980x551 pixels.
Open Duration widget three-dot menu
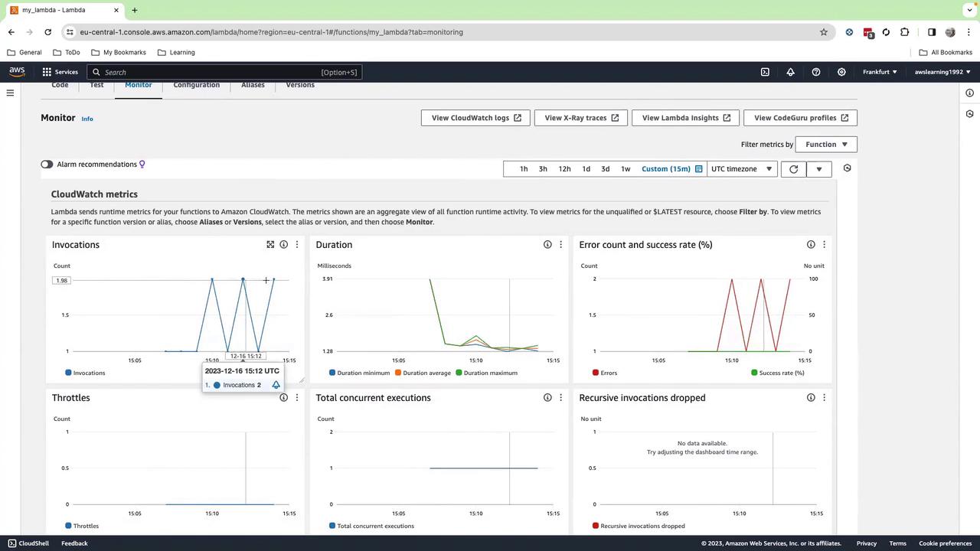click(x=560, y=245)
